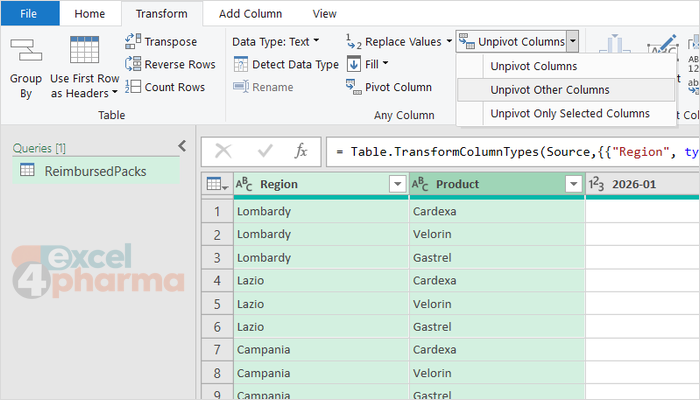
Task: Click the Velorin cell in row 2
Action: click(497, 234)
